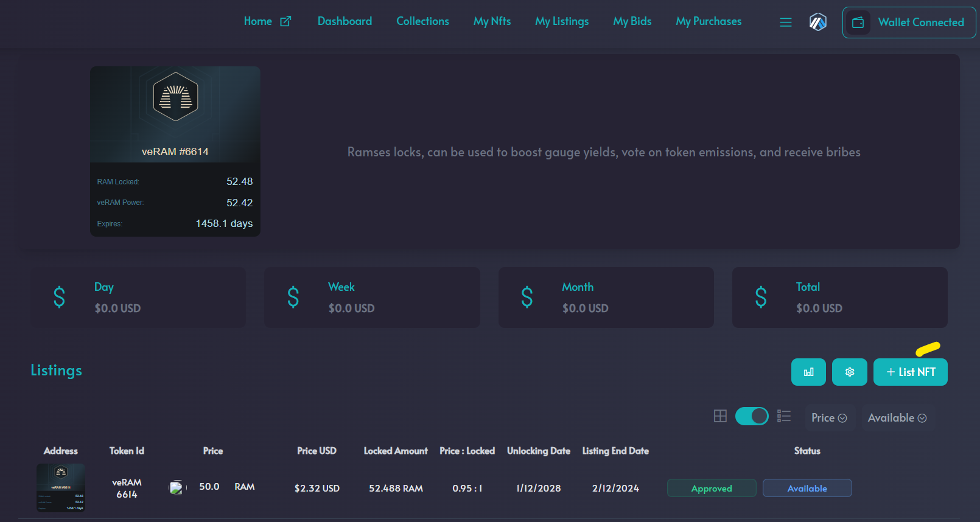This screenshot has height=522, width=980.
Task: Toggle the grid/list view switch
Action: tap(752, 416)
